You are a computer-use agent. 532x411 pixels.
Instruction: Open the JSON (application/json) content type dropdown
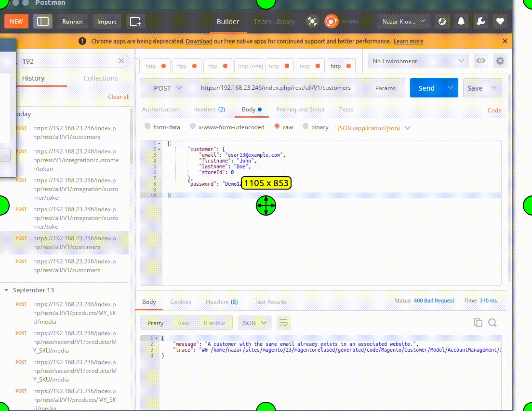[x=374, y=127]
